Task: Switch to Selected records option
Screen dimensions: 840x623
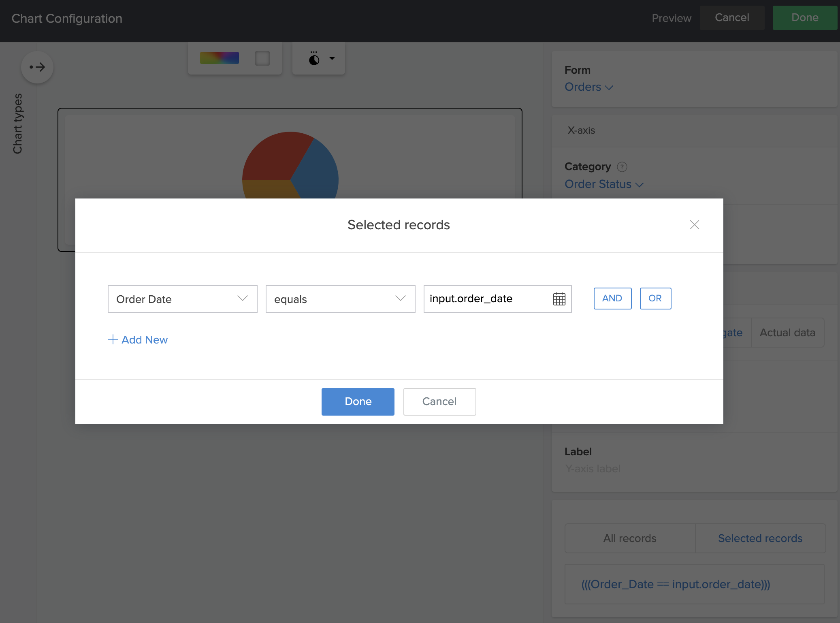Action: click(x=760, y=538)
